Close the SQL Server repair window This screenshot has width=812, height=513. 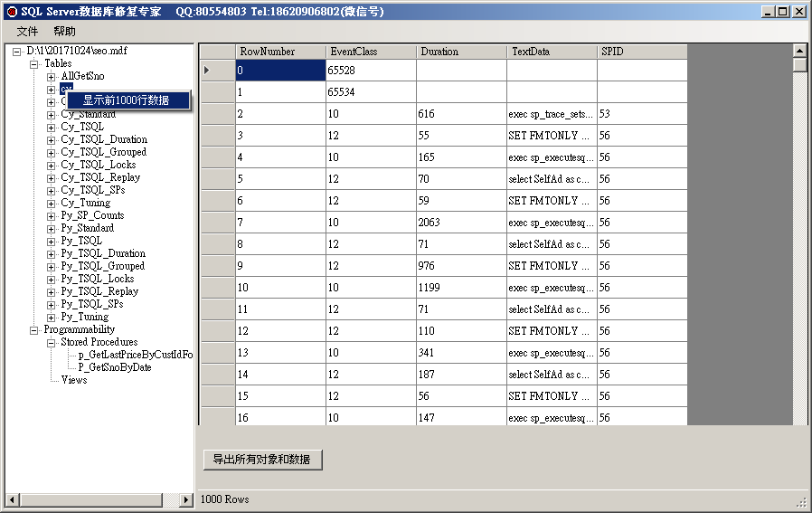[799, 12]
